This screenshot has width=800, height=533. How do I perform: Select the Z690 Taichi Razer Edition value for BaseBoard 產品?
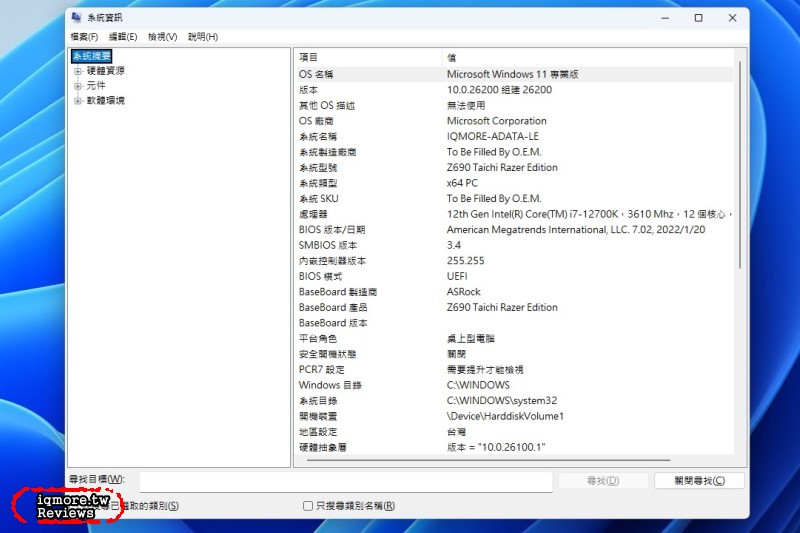(502, 308)
